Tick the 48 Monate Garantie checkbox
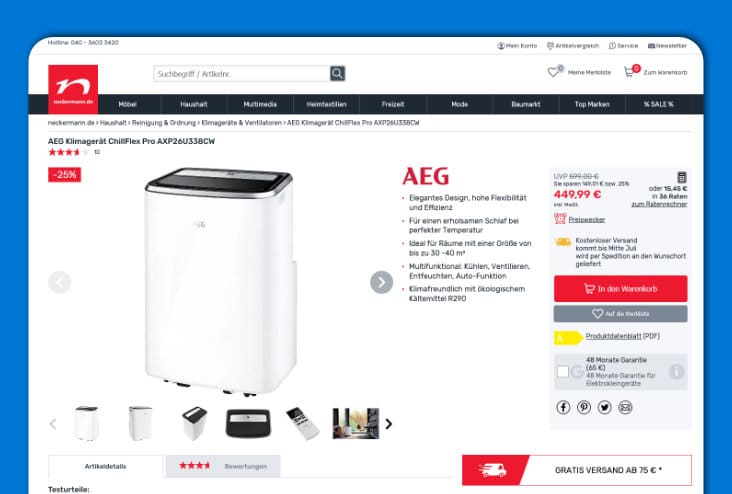Image resolution: width=732 pixels, height=494 pixels. click(563, 372)
